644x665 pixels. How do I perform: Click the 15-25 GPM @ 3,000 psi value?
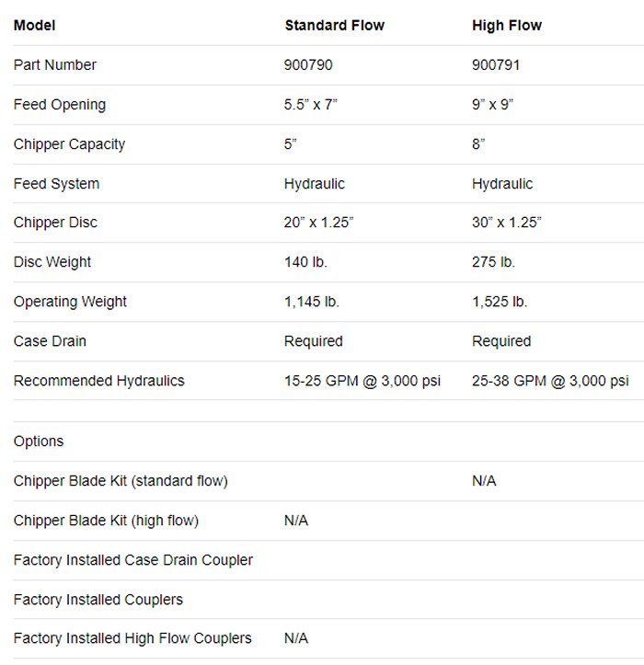[362, 381]
